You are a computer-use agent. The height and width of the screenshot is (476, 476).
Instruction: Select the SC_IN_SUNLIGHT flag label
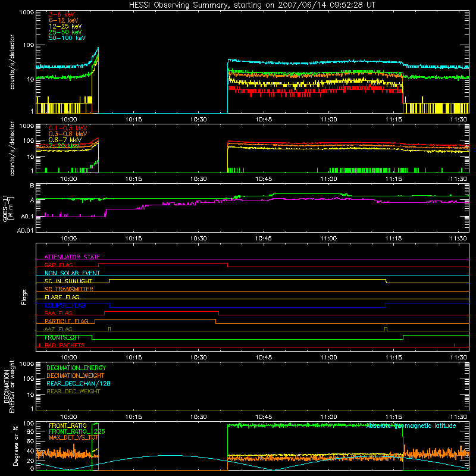tap(68, 281)
